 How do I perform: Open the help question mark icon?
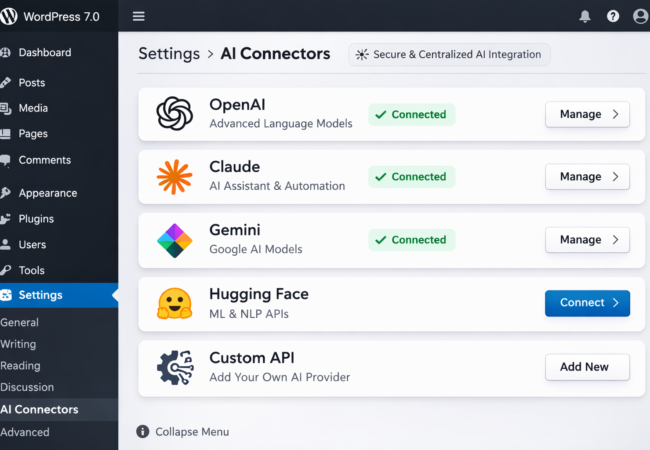tap(613, 16)
